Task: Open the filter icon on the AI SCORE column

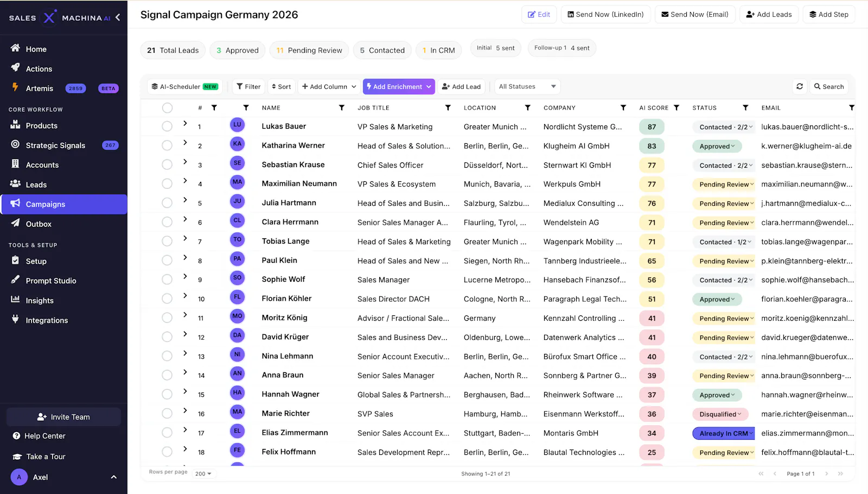Action: tap(676, 108)
